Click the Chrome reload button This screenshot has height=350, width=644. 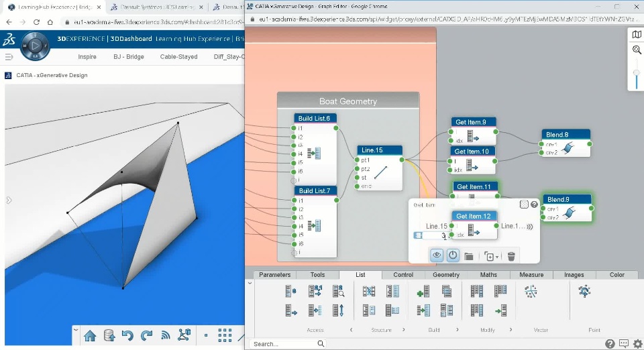[36, 22]
